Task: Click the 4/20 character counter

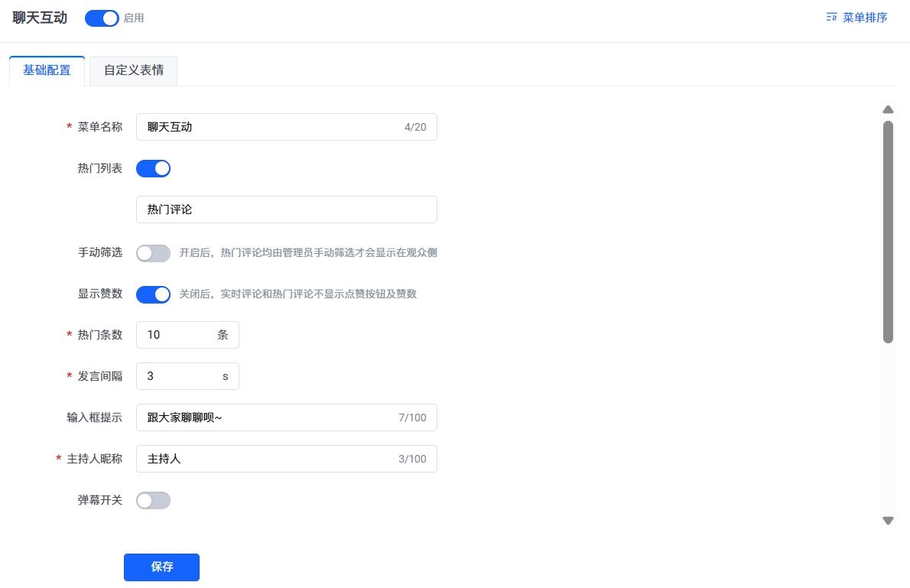Action: (x=415, y=127)
